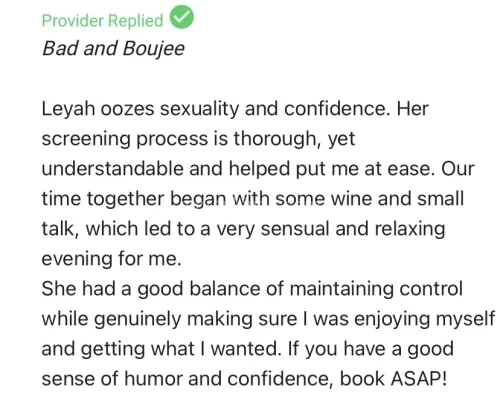Click the line starting time together began
The width and height of the screenshot is (500, 413).
click(x=253, y=199)
